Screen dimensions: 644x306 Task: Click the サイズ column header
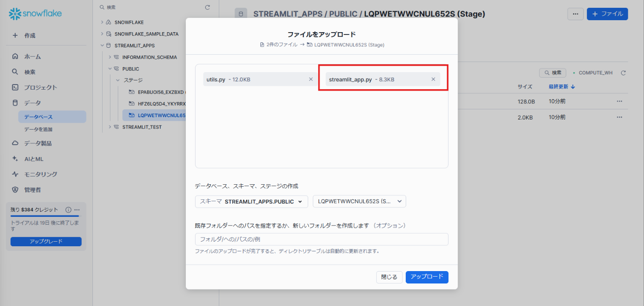pos(524,86)
